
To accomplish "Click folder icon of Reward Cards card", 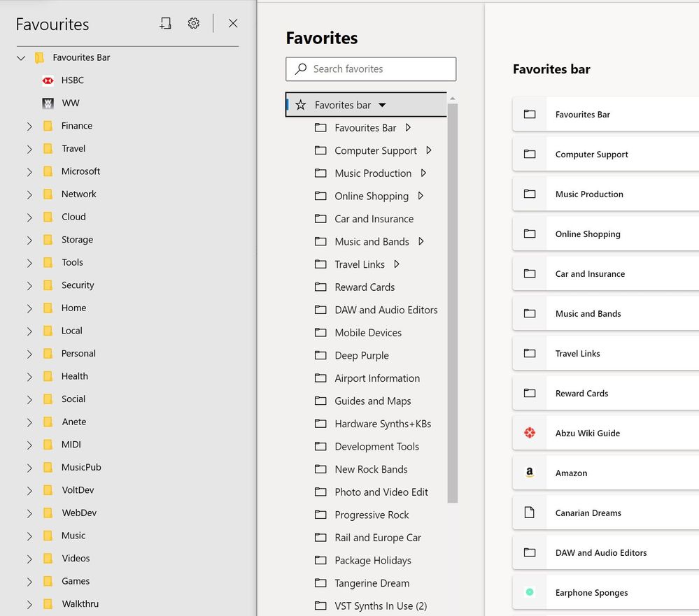I will tap(530, 393).
